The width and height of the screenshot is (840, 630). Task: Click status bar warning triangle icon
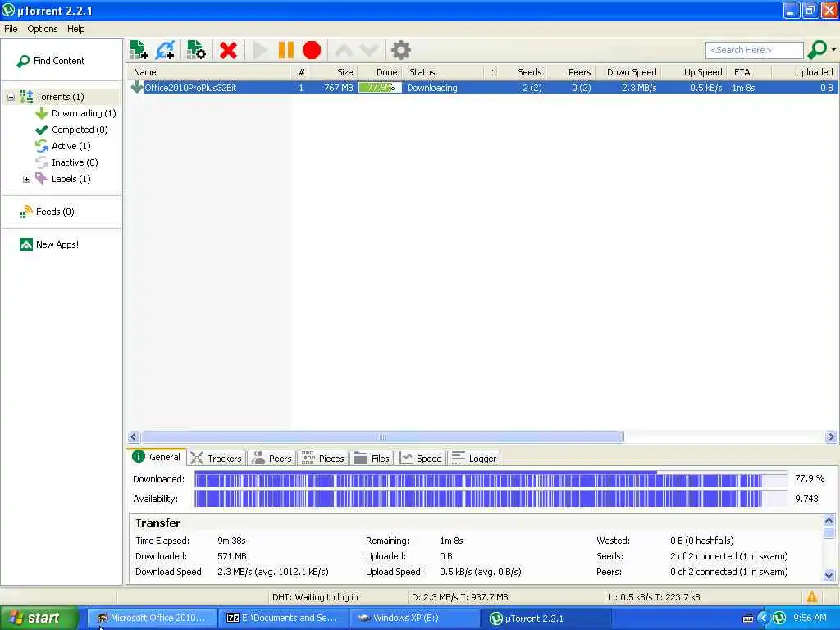tap(812, 597)
